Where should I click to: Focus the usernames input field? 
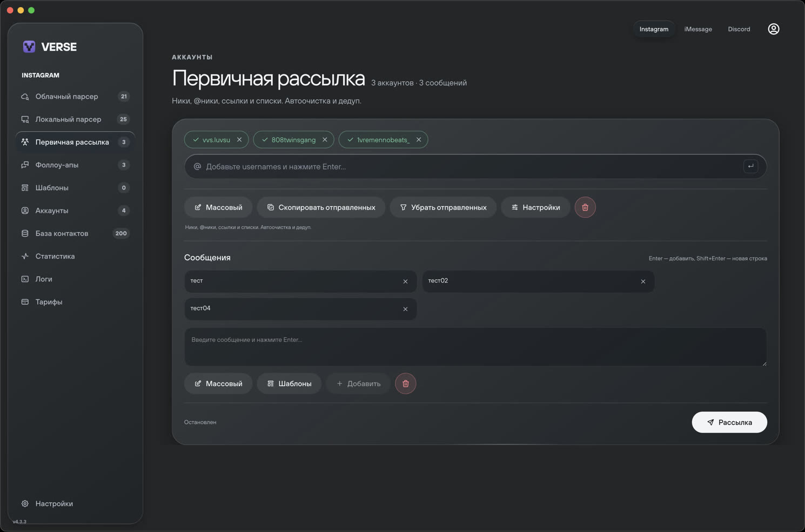tap(475, 166)
